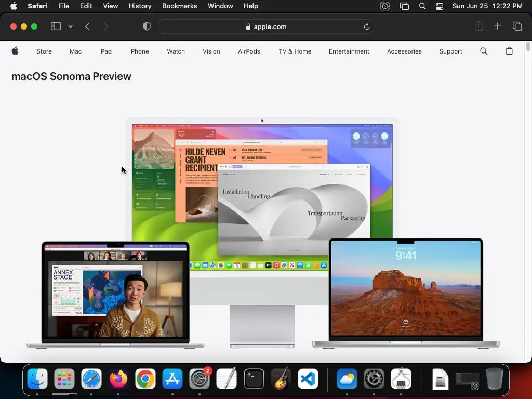Click the MacBook Pro lock screen image
532x399 pixels.
tap(406, 293)
